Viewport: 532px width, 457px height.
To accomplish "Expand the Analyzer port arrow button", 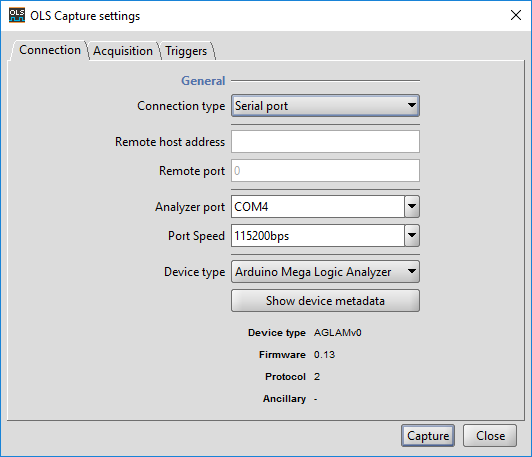I will 412,206.
